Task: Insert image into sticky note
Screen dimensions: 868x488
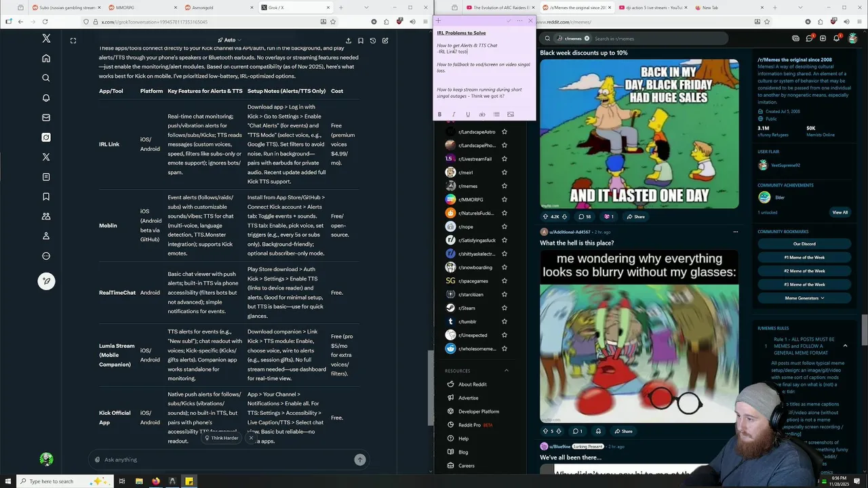Action: pos(511,115)
